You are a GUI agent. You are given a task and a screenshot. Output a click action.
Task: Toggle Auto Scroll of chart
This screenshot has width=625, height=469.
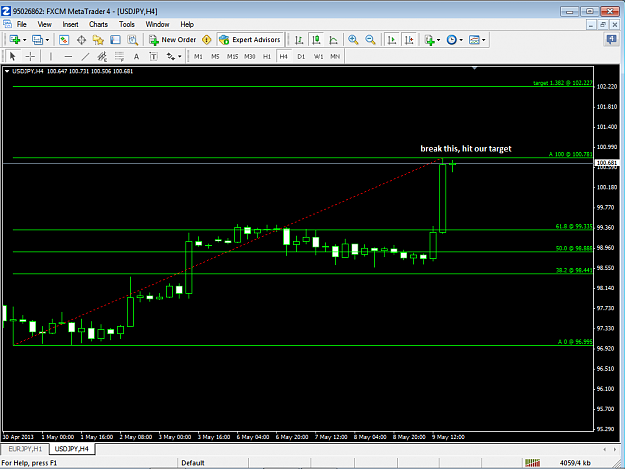click(x=392, y=40)
